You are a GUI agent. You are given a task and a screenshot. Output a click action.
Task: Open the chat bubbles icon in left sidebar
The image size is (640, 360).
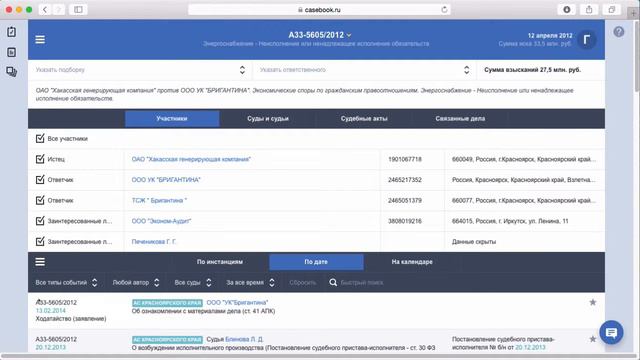click(x=11, y=72)
